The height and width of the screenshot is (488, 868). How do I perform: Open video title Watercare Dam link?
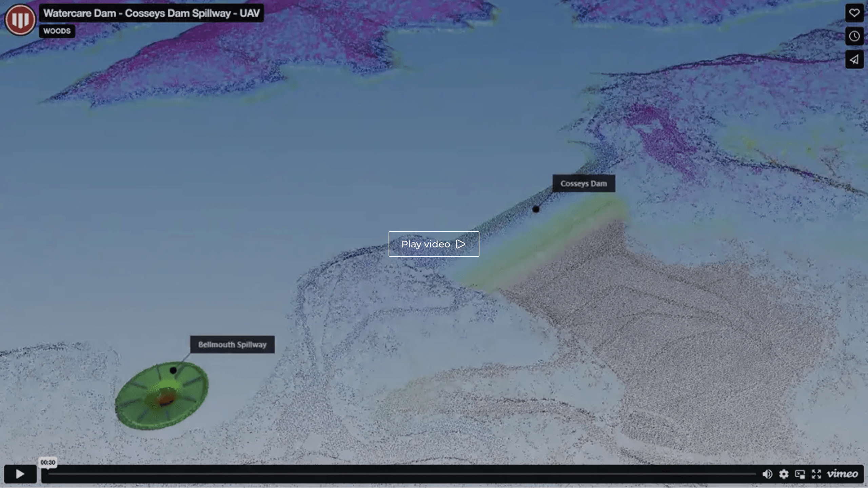(x=152, y=13)
